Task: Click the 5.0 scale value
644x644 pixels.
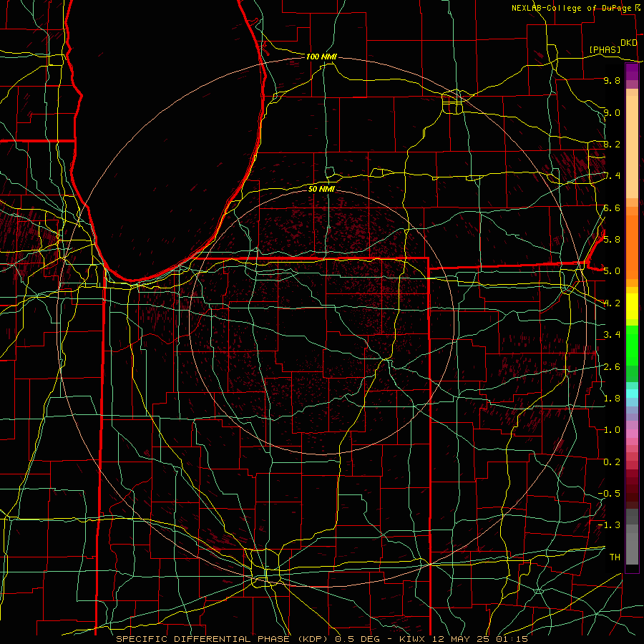Action: pos(612,271)
